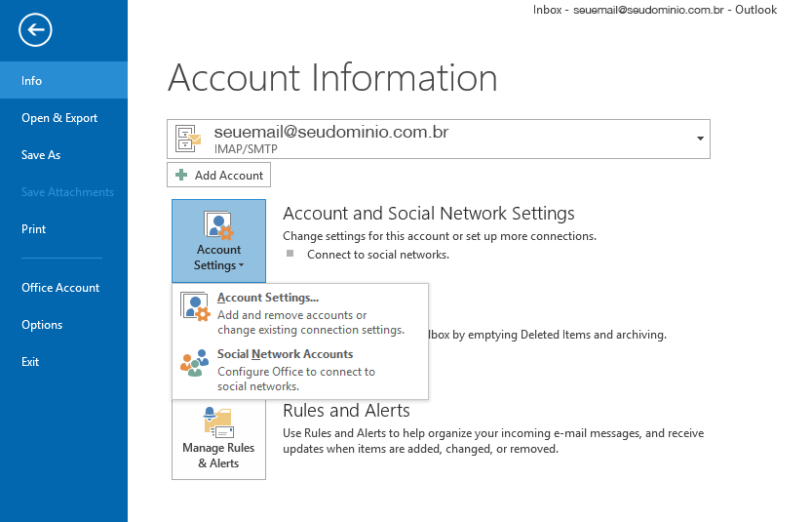Select the Info tab in the sidebar

tap(32, 81)
